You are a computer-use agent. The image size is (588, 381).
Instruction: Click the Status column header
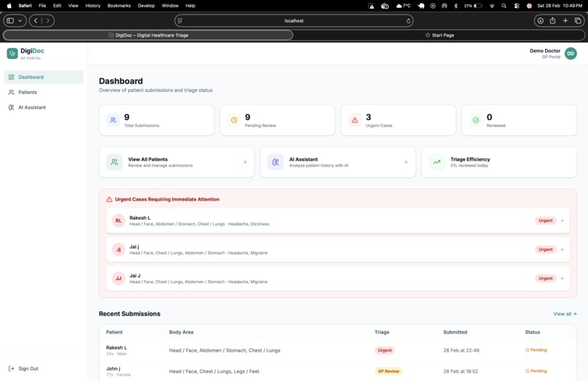click(x=533, y=332)
